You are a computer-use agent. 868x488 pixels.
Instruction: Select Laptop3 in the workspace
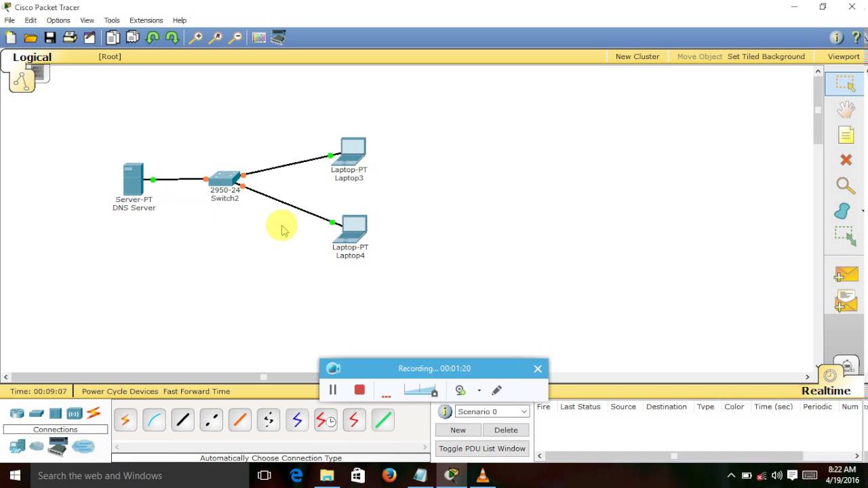click(x=350, y=152)
